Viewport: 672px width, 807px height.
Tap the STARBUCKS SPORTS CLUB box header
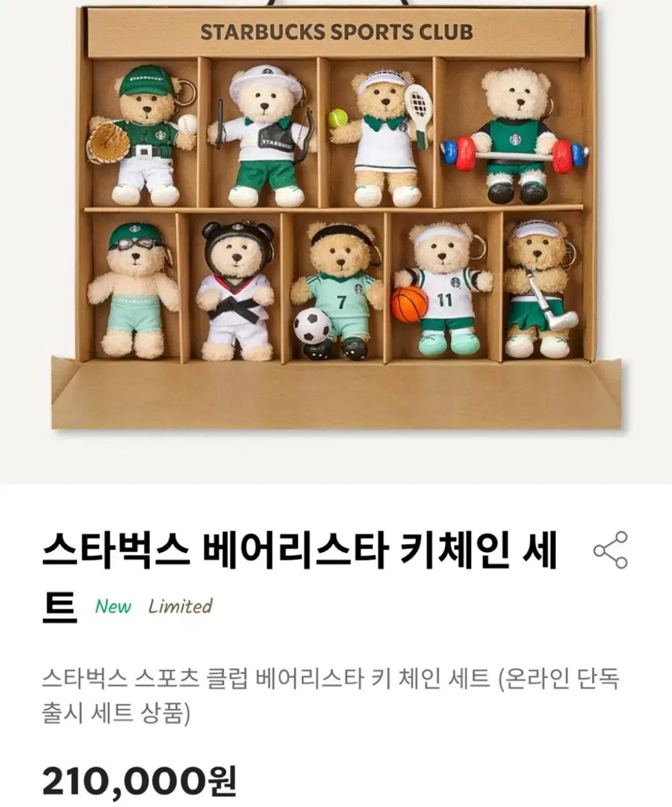pyautogui.click(x=337, y=32)
